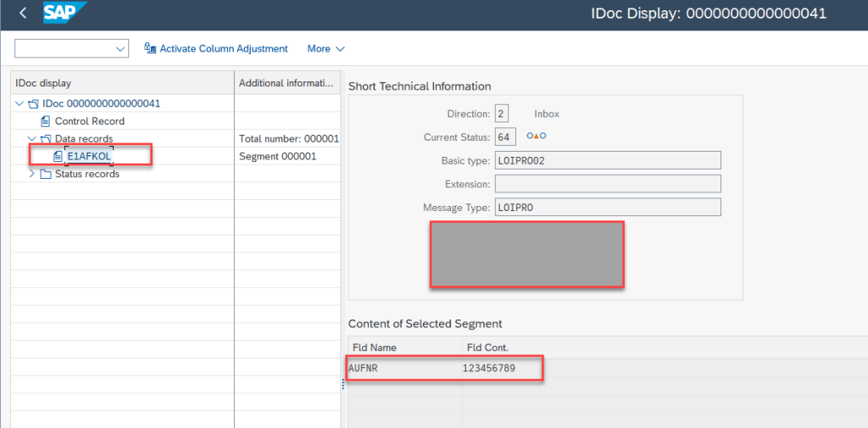Collapse the IDoc 0000000000000041 root node
This screenshot has height=428, width=868.
(19, 103)
